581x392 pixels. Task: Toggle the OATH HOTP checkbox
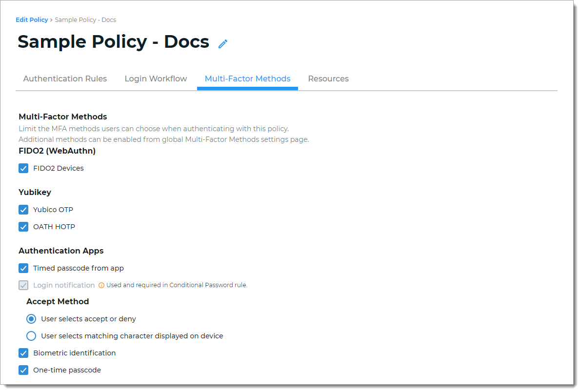tap(23, 226)
